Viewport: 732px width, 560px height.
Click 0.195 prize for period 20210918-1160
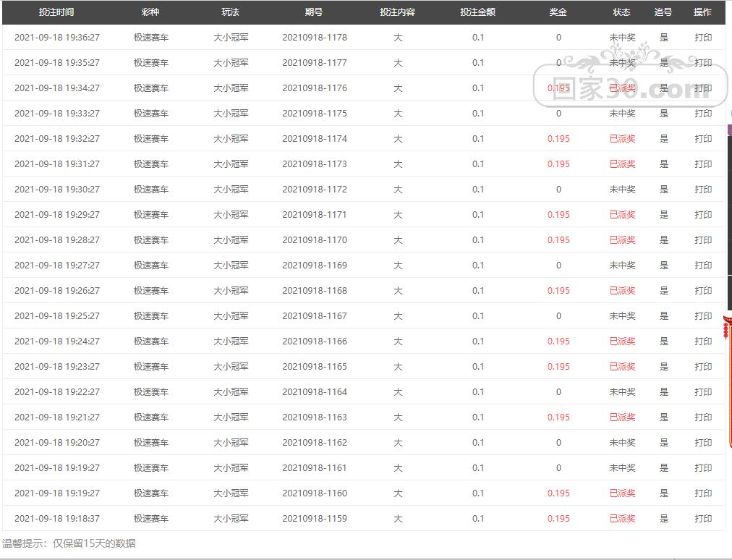point(558,493)
